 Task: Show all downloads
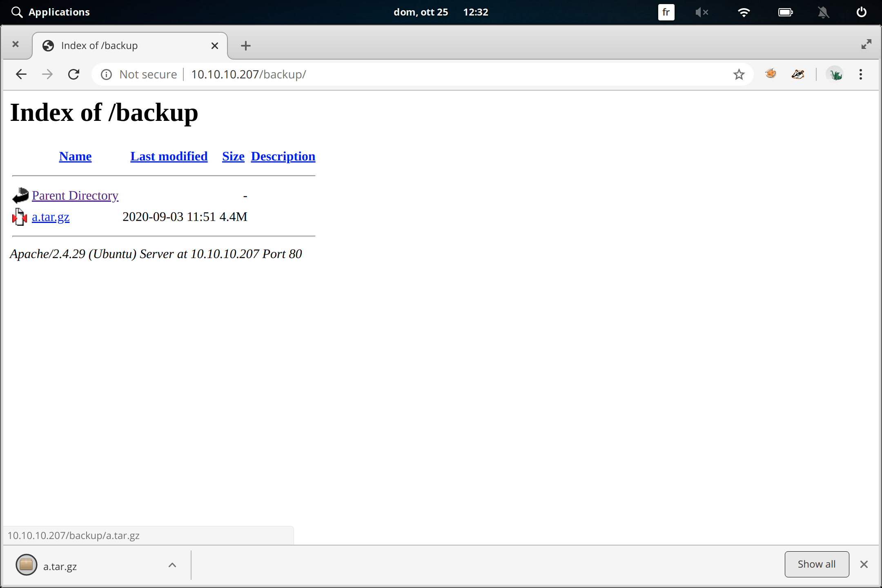[x=816, y=564]
